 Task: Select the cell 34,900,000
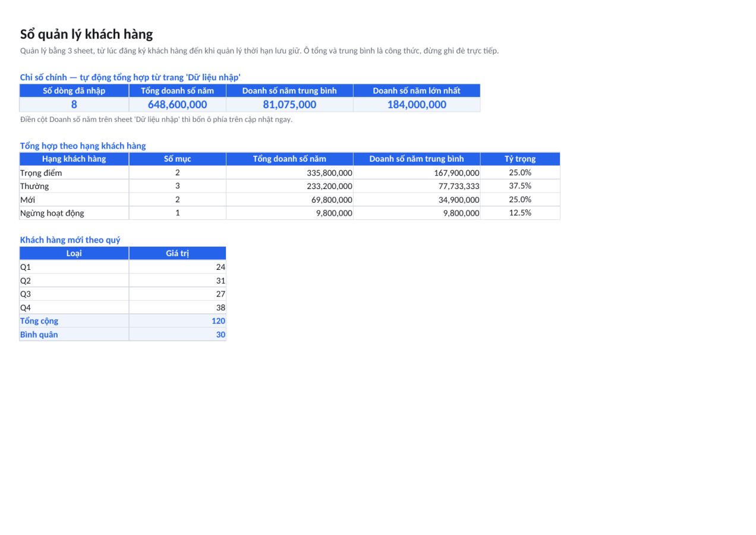pos(417,199)
